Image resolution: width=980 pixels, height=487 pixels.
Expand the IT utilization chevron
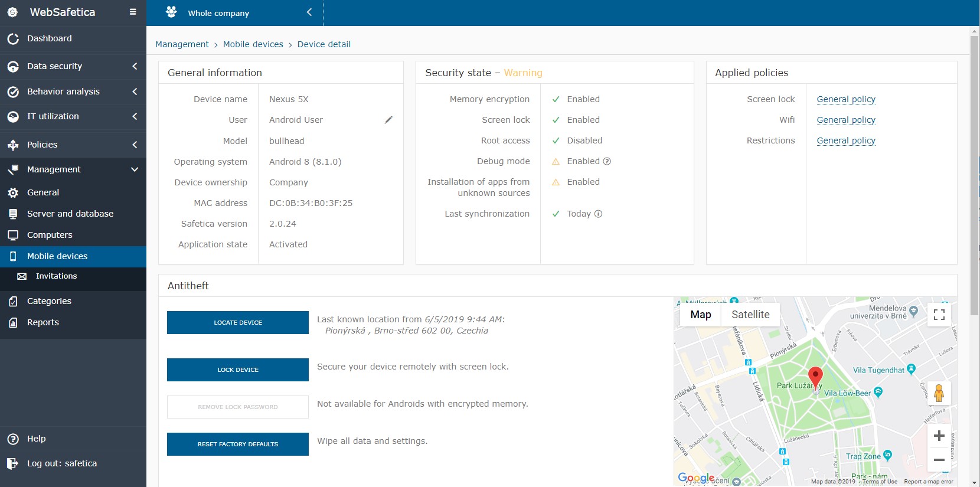(x=135, y=116)
